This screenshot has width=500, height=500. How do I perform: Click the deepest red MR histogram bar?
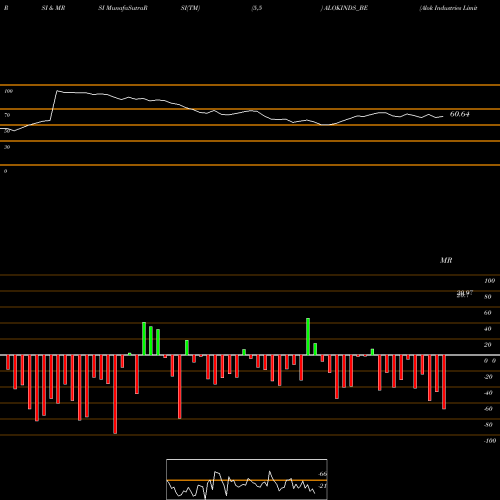115,394
